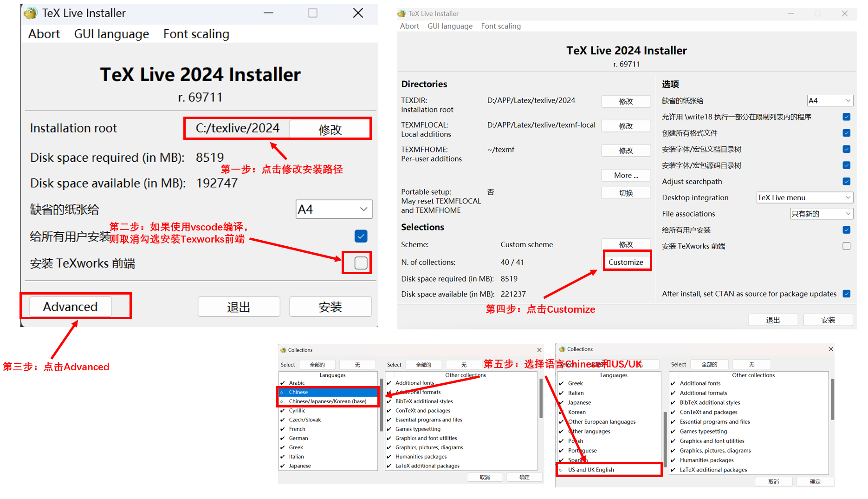Click 退出 in the basic installer window
The width and height of the screenshot is (868, 499).
point(239,307)
